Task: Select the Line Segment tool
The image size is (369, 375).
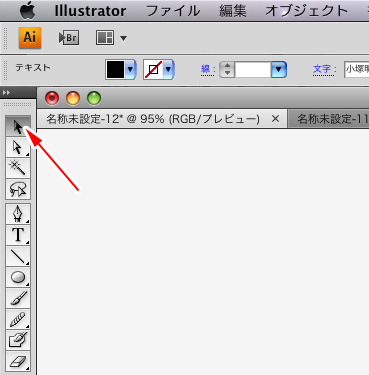Action: (18, 256)
